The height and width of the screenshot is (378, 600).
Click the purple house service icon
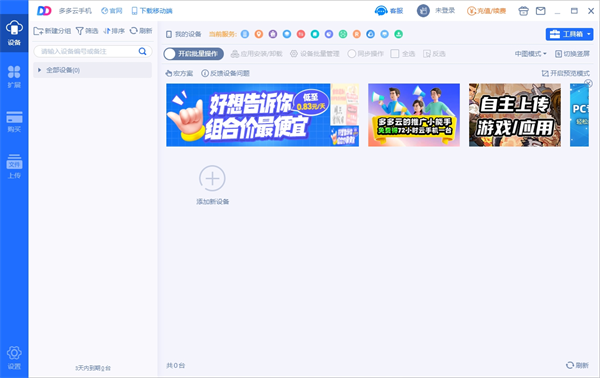[273, 34]
